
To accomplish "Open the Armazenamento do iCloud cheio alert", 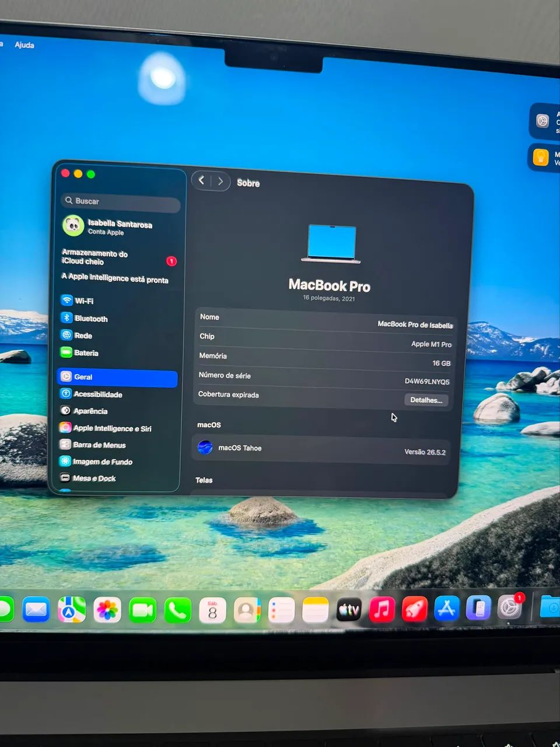I will [x=119, y=257].
